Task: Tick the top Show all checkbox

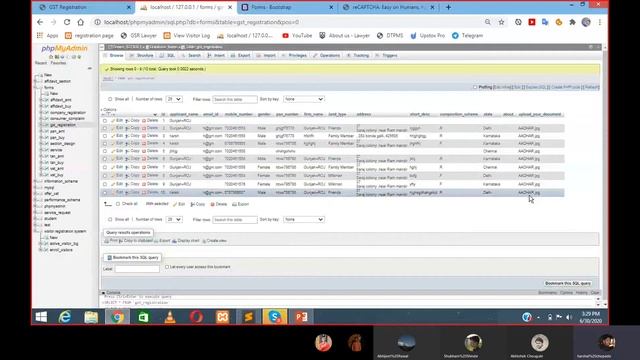Action: coord(110,99)
